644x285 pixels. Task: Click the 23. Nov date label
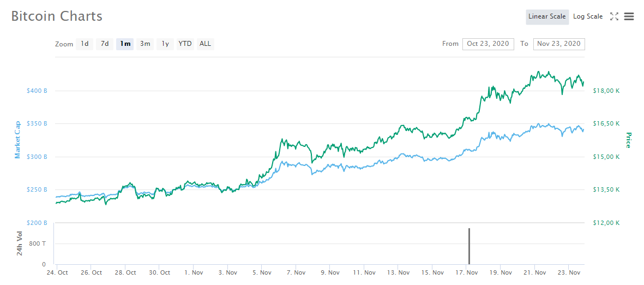tap(568, 272)
